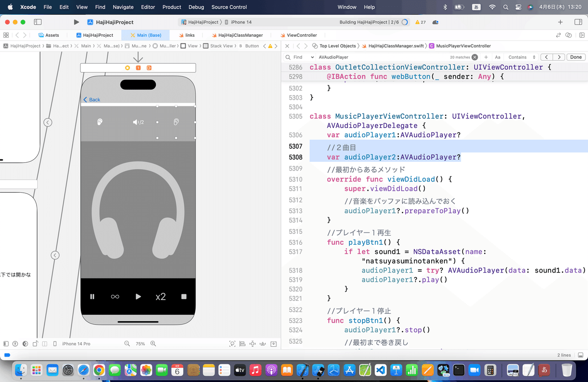Add a search pattern with the plus button
This screenshot has height=382, width=588.
click(x=486, y=57)
